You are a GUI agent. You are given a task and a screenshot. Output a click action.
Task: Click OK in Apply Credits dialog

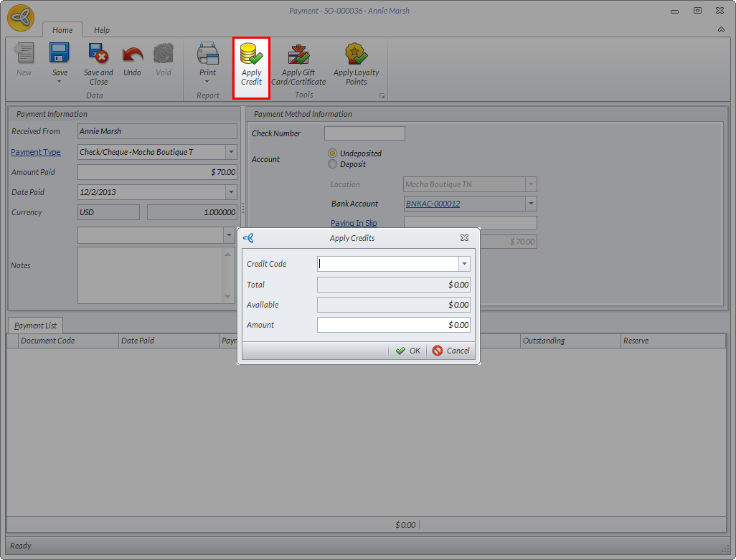point(408,351)
